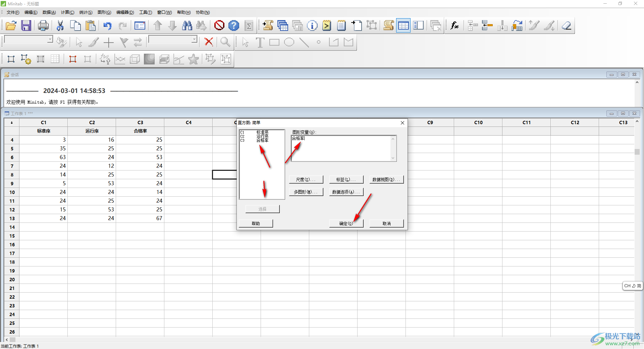The image size is (644, 349).
Task: Open the 编辑器(D) menu
Action: (x=125, y=12)
